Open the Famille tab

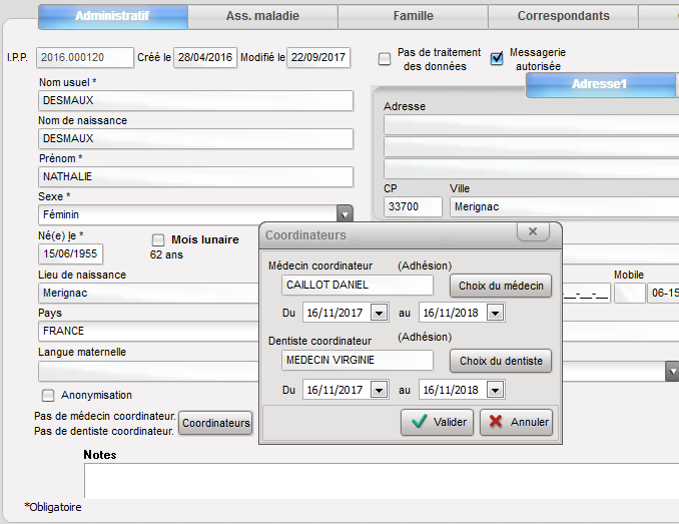point(413,16)
